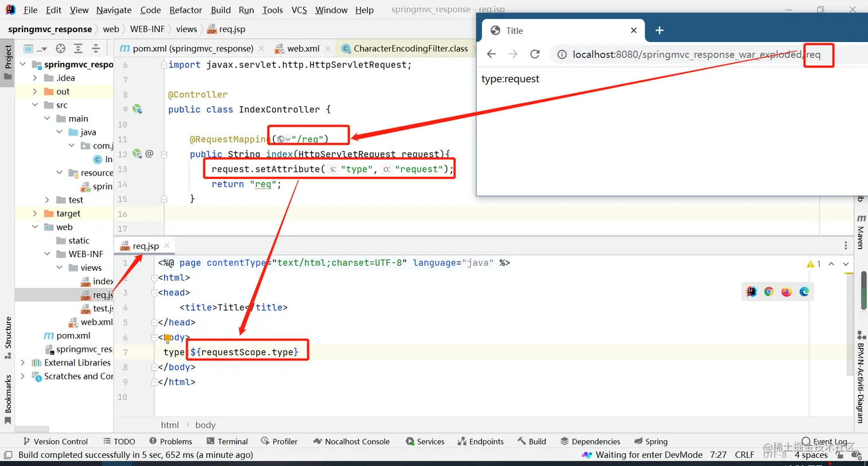The image size is (868, 466).
Task: Open the Event Log in the status area
Action: (824, 441)
